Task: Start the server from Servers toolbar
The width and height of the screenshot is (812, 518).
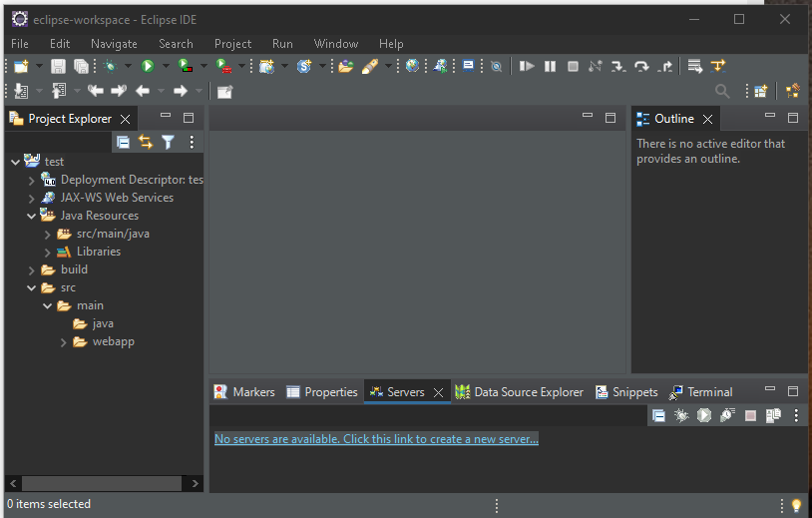Action: [x=704, y=415]
